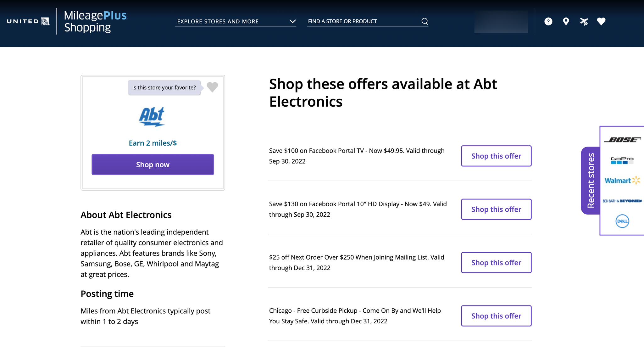The height and width of the screenshot is (352, 644).
Task: Select the MileagePlus Shopping header link
Action: point(95,21)
